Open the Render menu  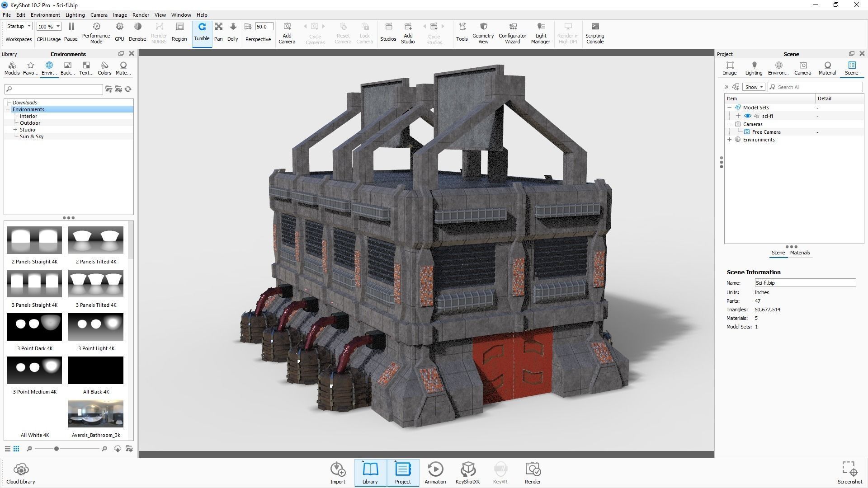click(x=140, y=14)
